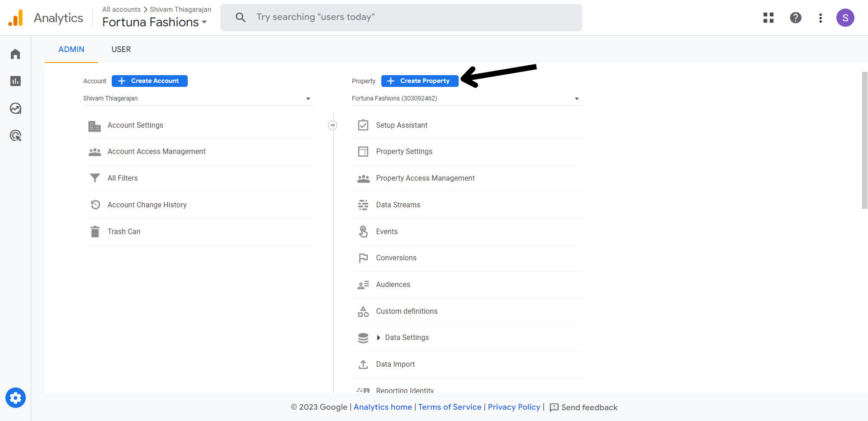Open the Fortuna Fashions property switcher
Image resolution: width=868 pixels, height=421 pixels.
pos(154,22)
